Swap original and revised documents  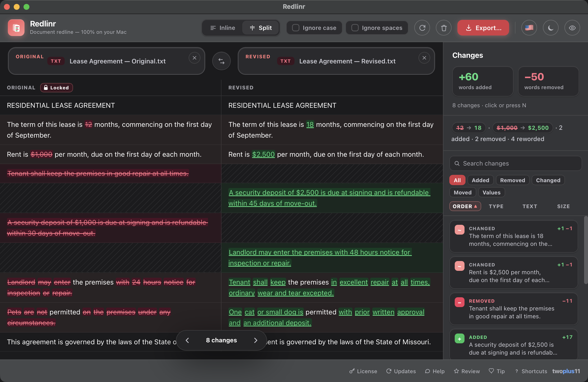click(221, 61)
